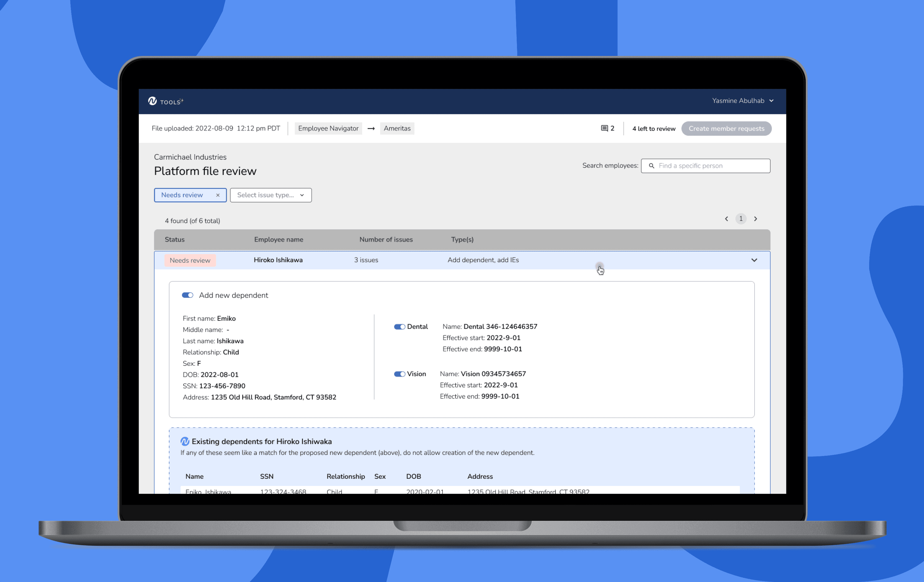Click the Dental Effective start date
Screen dimensions: 924x582
coord(503,338)
